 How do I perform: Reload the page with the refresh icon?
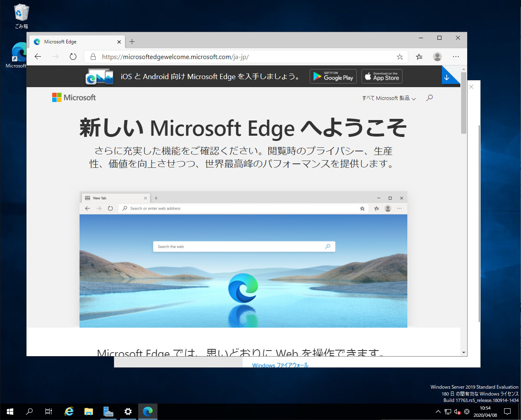73,57
